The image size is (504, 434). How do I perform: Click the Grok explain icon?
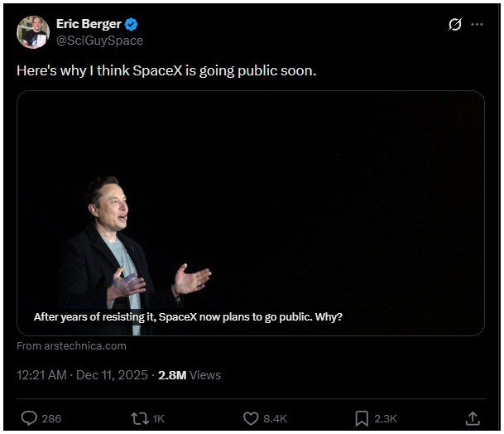(454, 25)
